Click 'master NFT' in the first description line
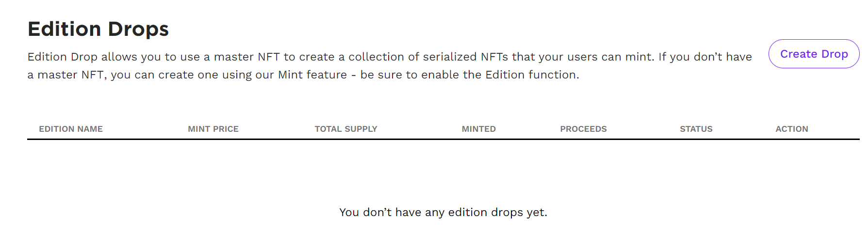This screenshot has height=233, width=868. [x=246, y=57]
